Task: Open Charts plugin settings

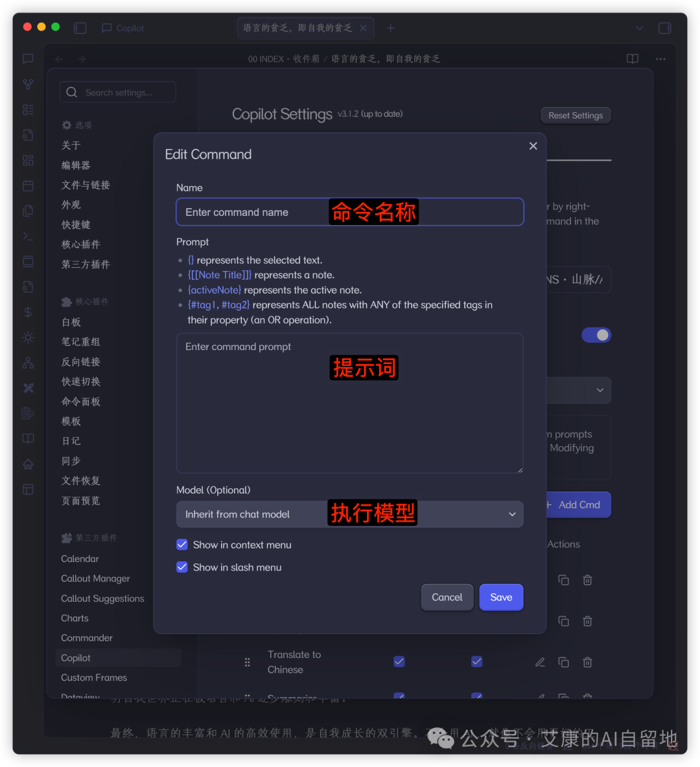Action: 75,619
